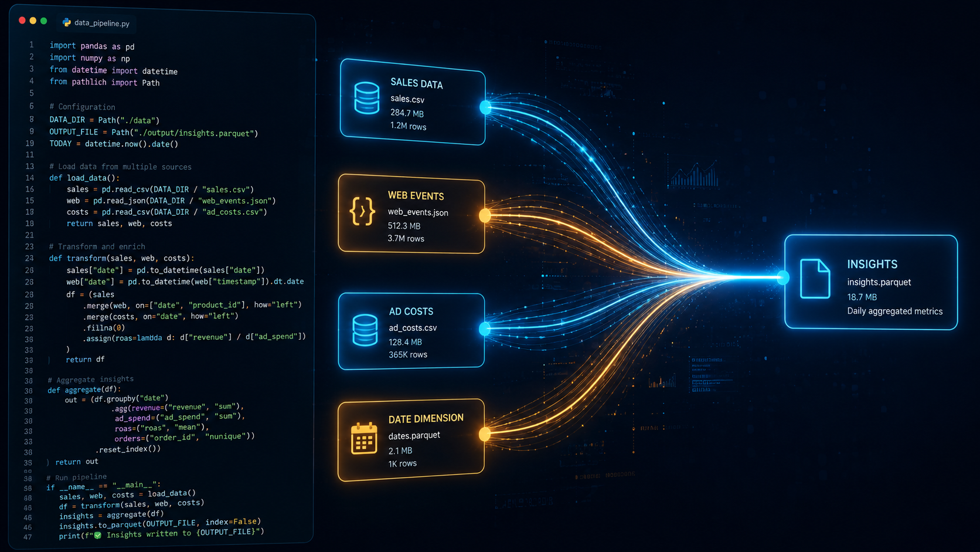The image size is (980, 552).
Task: Click the "import numpy as np" code line
Action: coord(90,58)
